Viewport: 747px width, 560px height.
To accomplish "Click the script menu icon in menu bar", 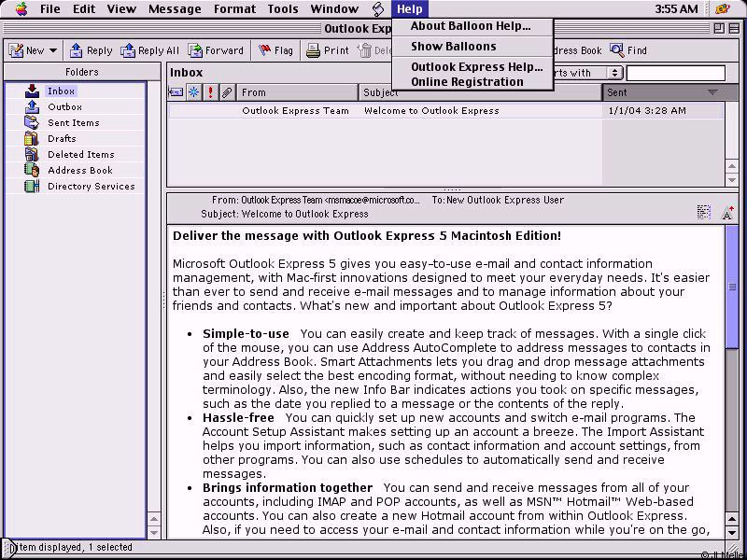I will tap(378, 8).
